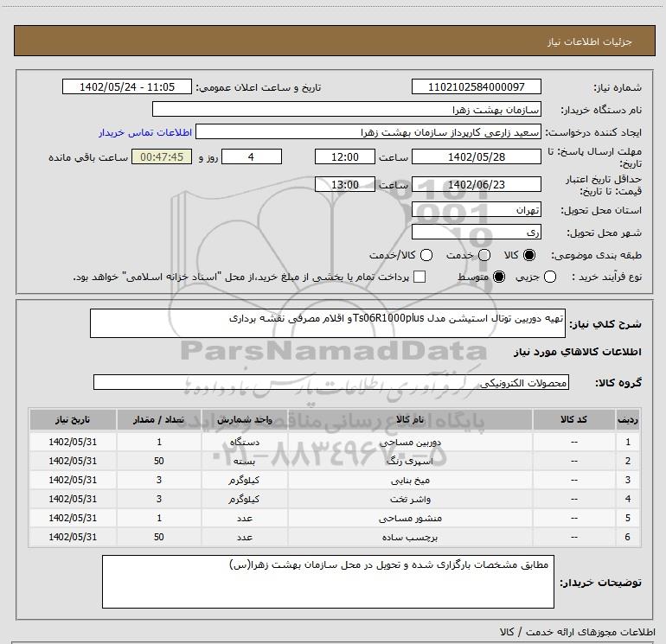This screenshot has height=644, width=666.
Task: Click the validity time field 13:00
Action: (345, 184)
